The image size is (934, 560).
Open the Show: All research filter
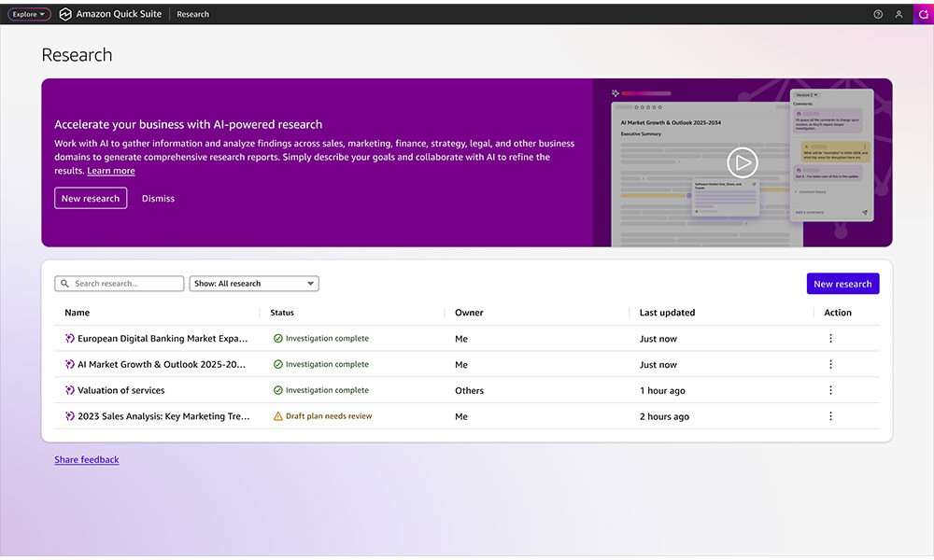(254, 284)
